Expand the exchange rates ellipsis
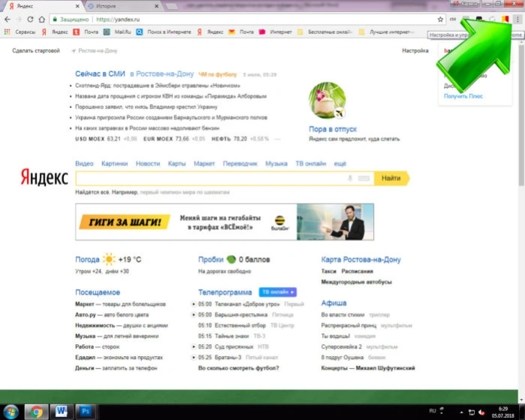Screen dimensions: 525x420 (277, 139)
